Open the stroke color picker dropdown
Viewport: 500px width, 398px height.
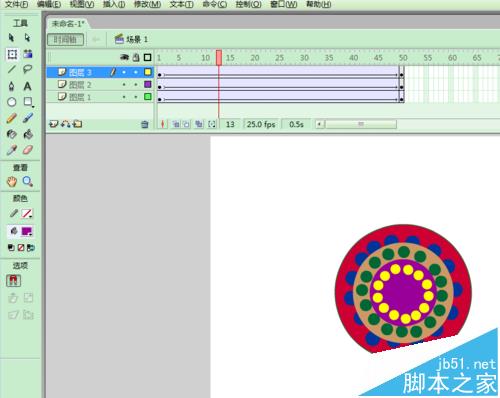pyautogui.click(x=27, y=213)
